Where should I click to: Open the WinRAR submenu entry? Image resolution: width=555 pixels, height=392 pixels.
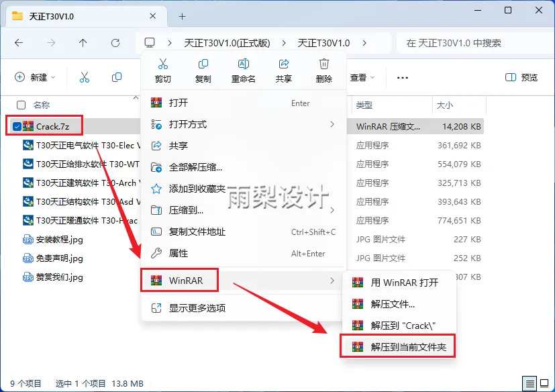(x=243, y=281)
